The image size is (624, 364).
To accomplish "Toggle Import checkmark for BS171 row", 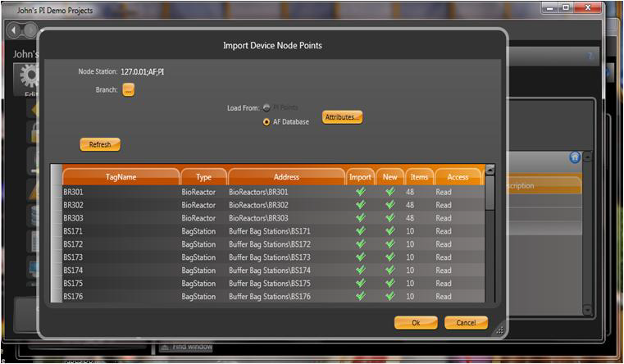I will [360, 231].
